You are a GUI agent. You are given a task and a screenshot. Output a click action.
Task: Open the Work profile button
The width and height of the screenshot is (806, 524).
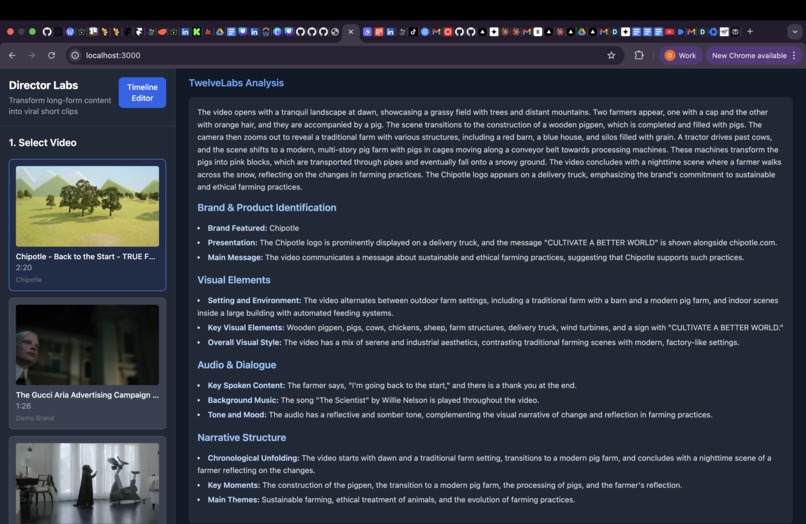click(x=680, y=56)
